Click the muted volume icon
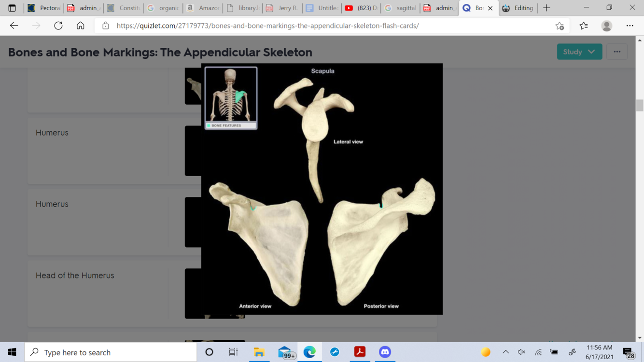 [x=522, y=352]
